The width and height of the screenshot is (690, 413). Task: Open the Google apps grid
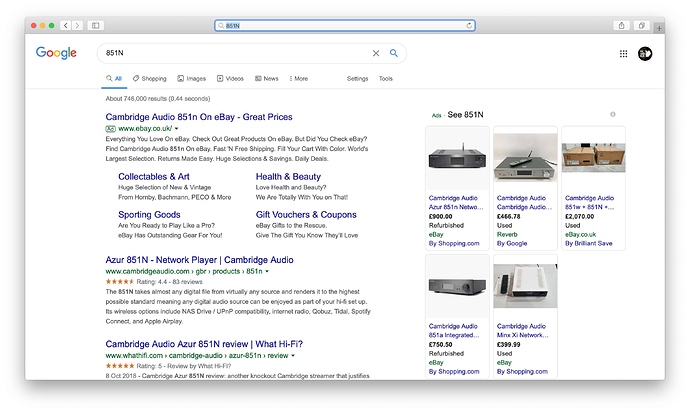(624, 54)
